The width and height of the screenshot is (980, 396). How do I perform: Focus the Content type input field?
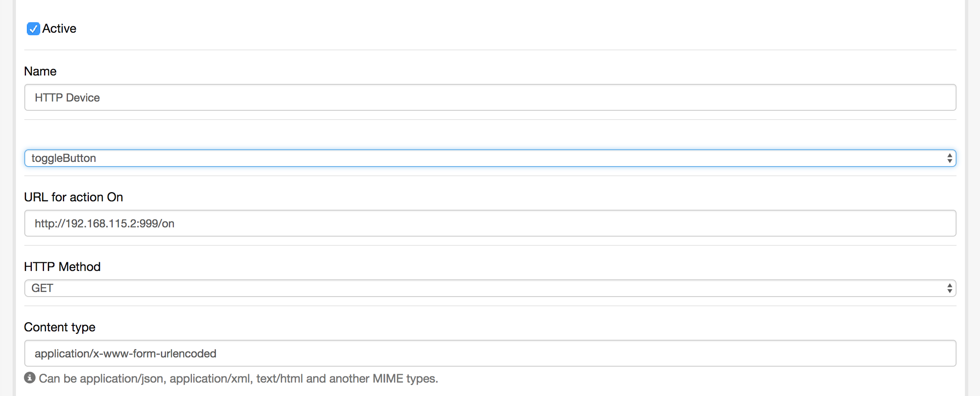tap(490, 353)
